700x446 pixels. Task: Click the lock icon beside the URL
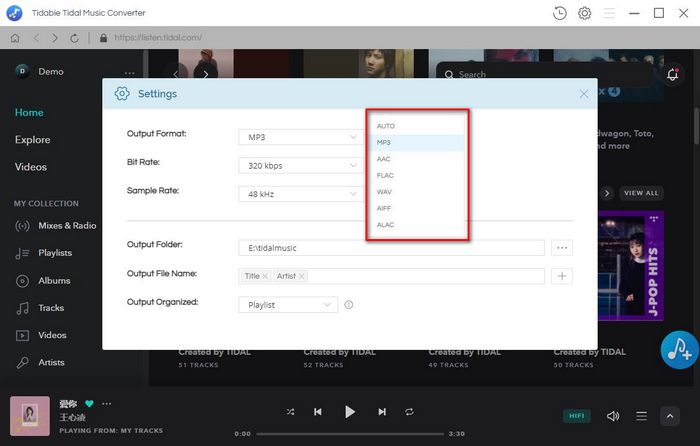[x=104, y=38]
